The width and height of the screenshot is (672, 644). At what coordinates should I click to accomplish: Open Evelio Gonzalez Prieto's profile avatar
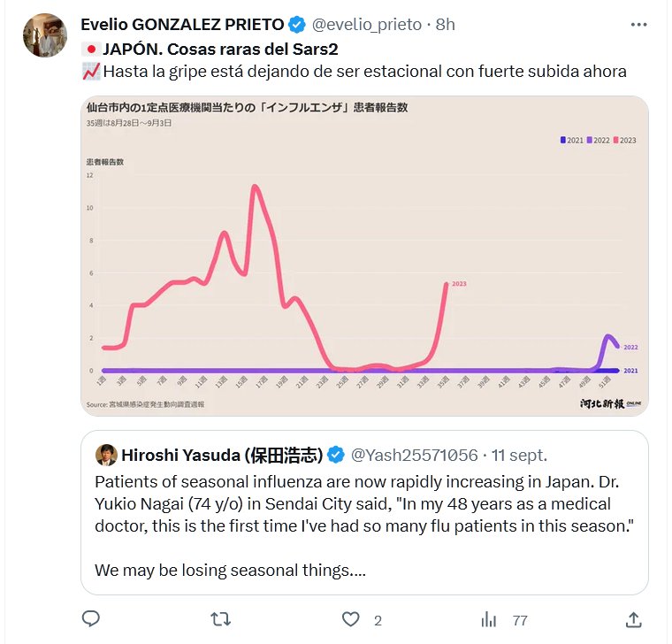[44, 36]
